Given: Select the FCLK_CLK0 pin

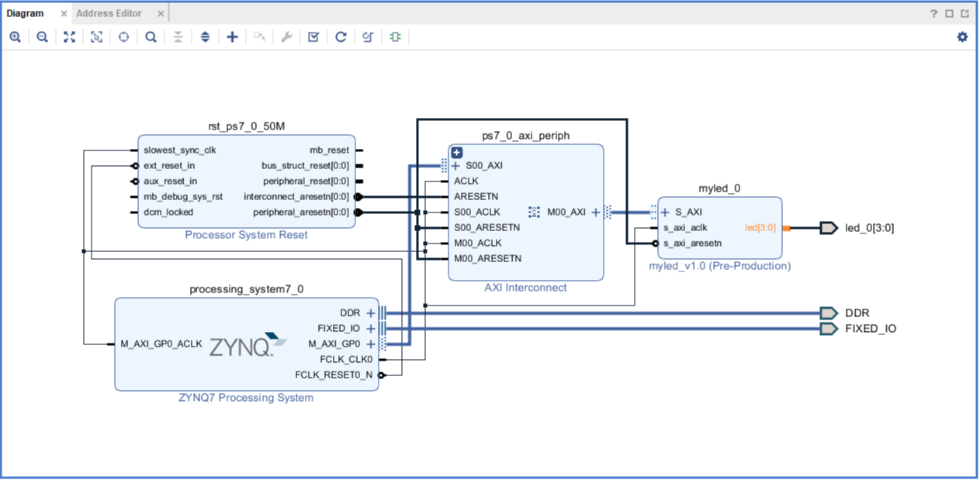Looking at the screenshot, I should point(346,360).
